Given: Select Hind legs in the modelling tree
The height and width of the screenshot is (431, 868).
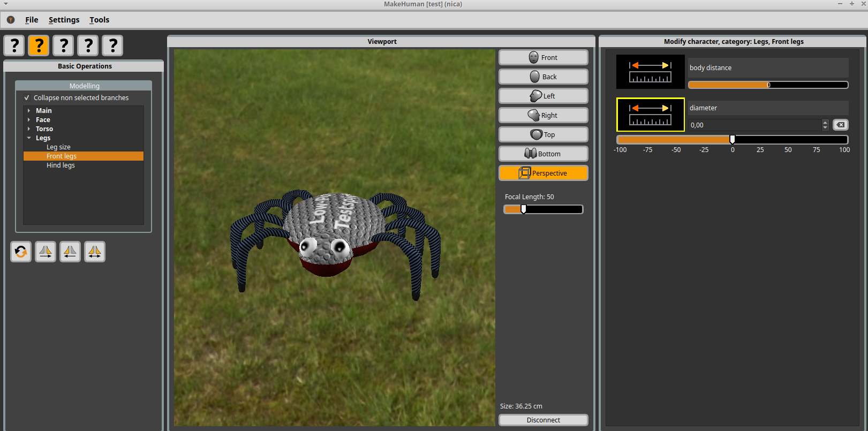Looking at the screenshot, I should click(x=61, y=165).
